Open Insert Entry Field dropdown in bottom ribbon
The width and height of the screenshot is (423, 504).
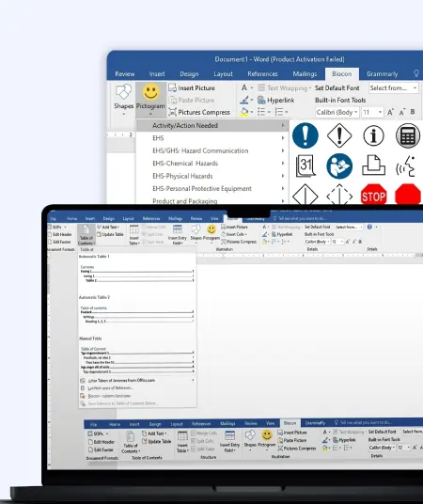pyautogui.click(x=229, y=442)
